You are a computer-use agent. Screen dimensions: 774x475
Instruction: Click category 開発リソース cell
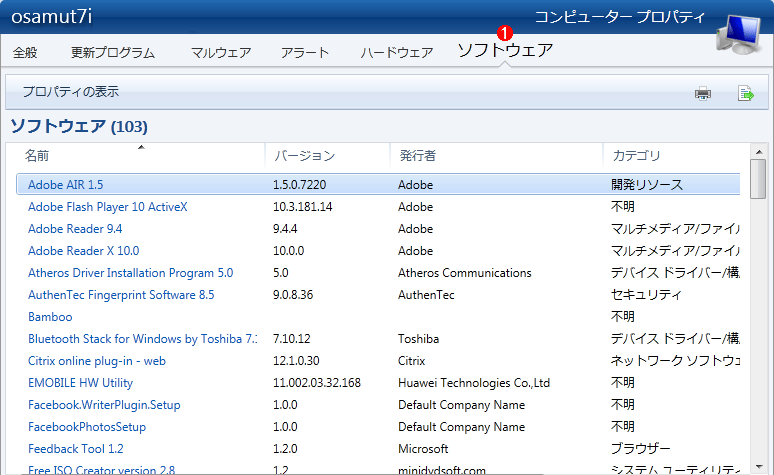point(647,185)
